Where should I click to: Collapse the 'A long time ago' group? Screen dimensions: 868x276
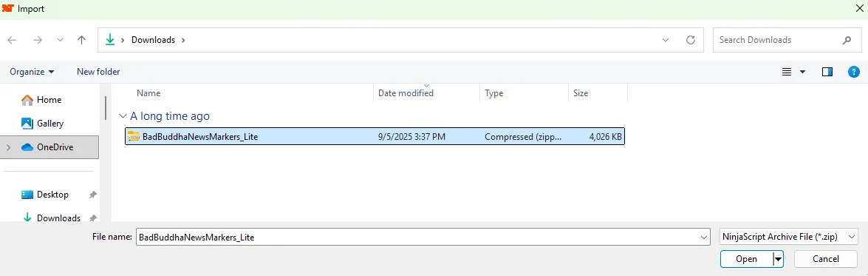tap(123, 116)
